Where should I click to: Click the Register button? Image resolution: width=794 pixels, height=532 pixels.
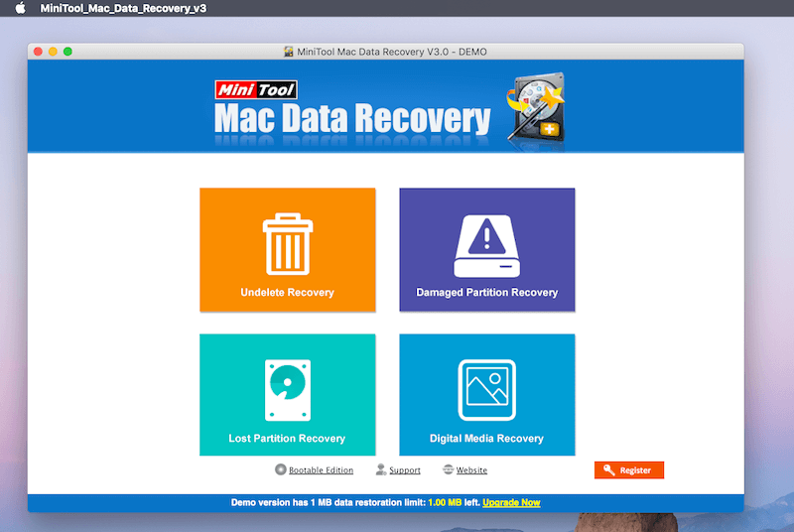pyautogui.click(x=629, y=470)
